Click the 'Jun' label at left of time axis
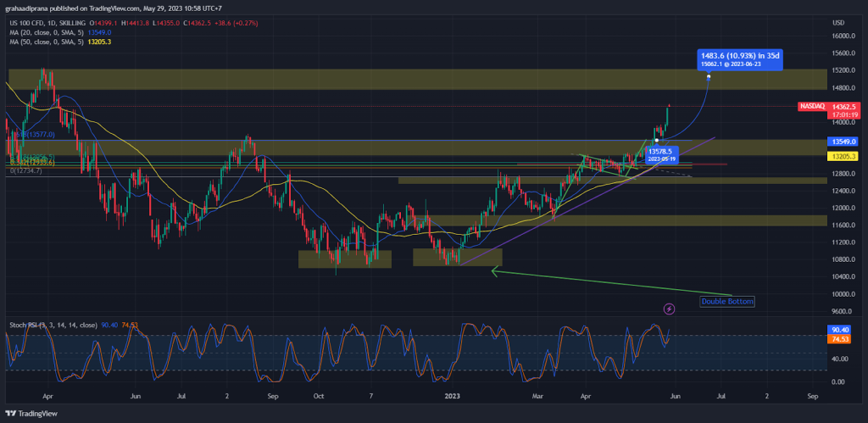The image size is (868, 423). pyautogui.click(x=135, y=397)
